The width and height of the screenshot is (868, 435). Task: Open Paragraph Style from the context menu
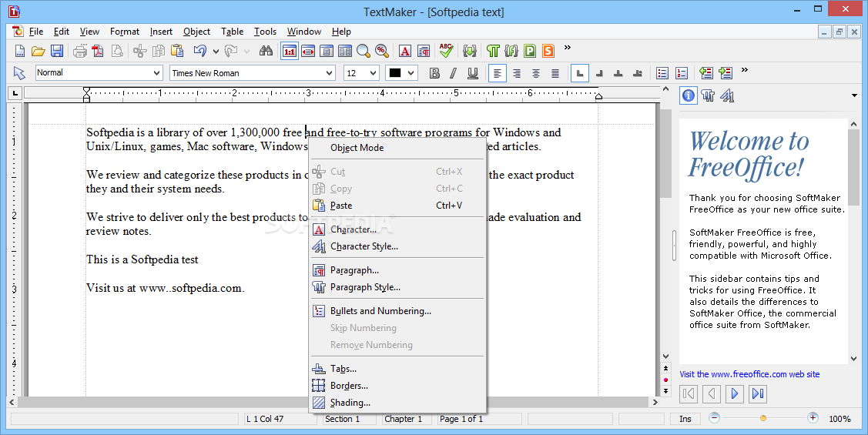[397, 287]
